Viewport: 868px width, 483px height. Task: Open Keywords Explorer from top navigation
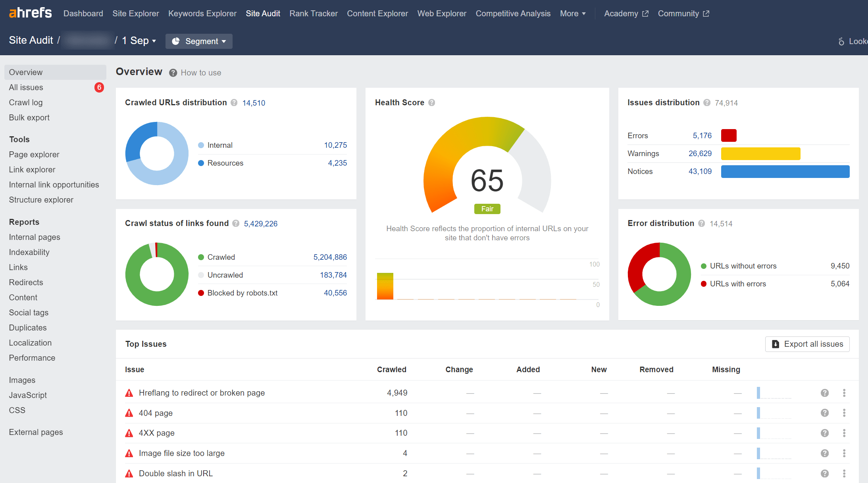[202, 14]
